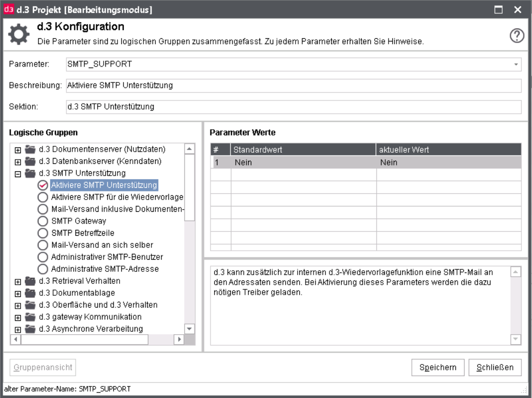The width and height of the screenshot is (532, 398).
Task: Click description box scroll up arrow
Action: point(516,272)
